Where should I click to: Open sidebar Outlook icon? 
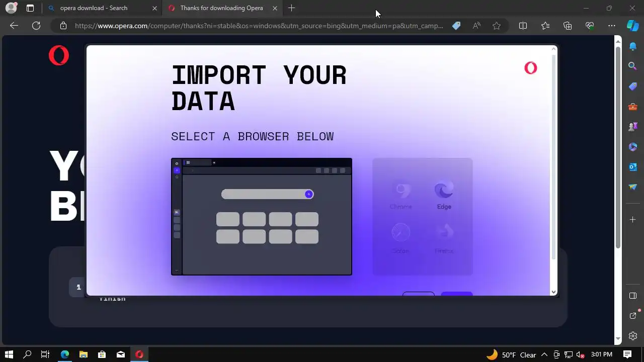(633, 167)
